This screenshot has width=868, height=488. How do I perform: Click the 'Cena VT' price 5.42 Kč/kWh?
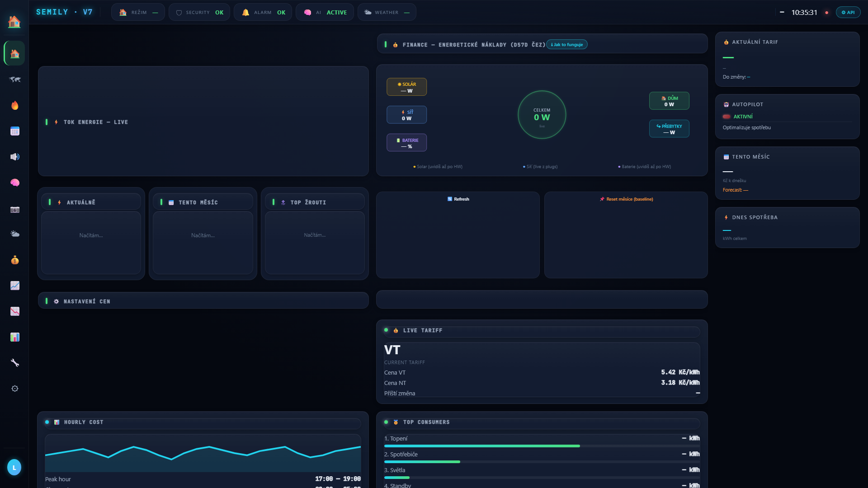[680, 372]
